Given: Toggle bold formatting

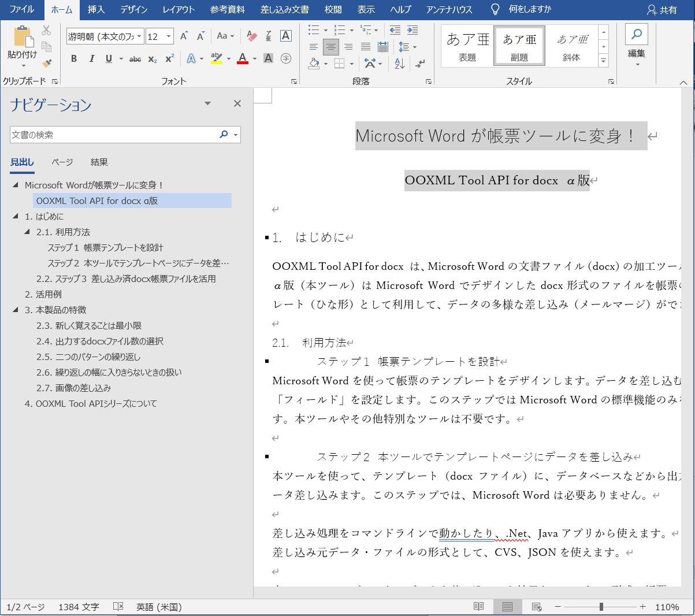Looking at the screenshot, I should [x=74, y=59].
